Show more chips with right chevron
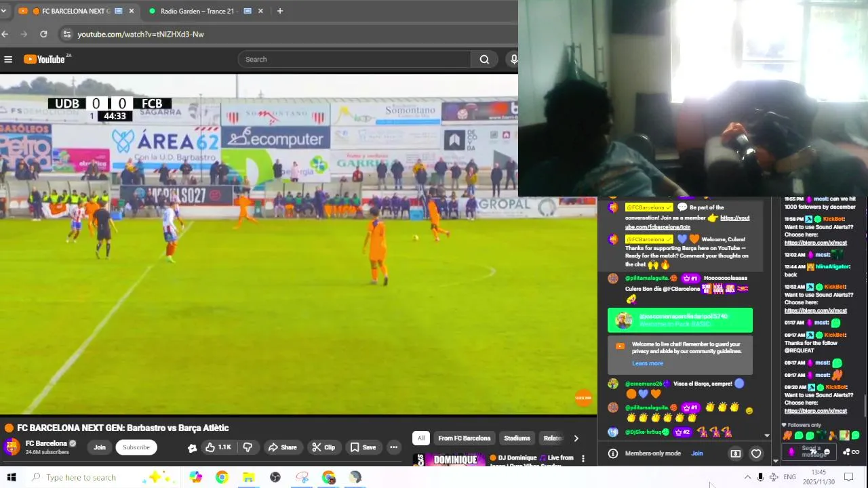 [576, 438]
